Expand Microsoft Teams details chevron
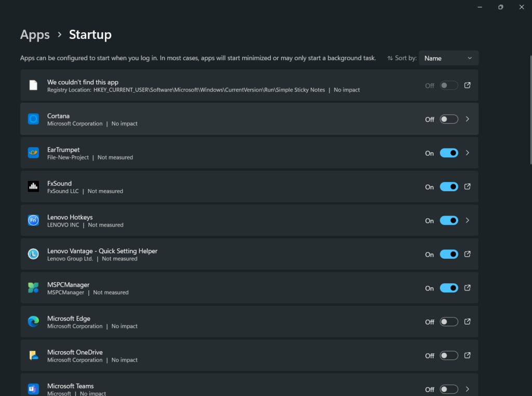 467,389
